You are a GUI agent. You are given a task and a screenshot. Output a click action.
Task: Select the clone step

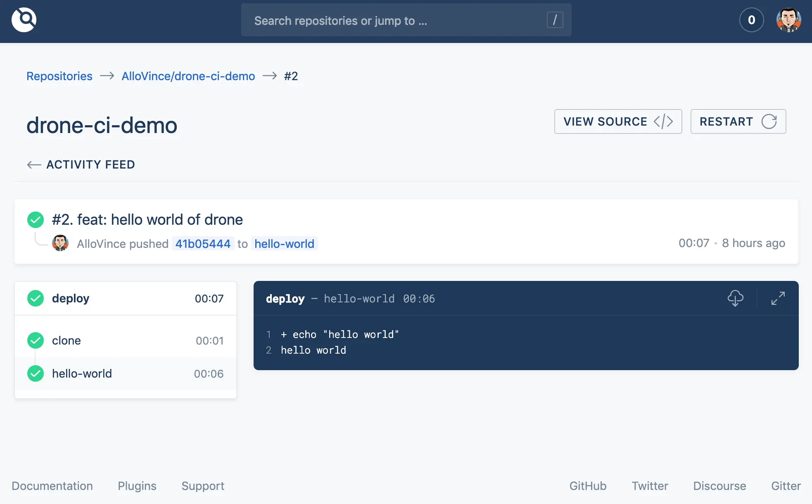coord(126,340)
